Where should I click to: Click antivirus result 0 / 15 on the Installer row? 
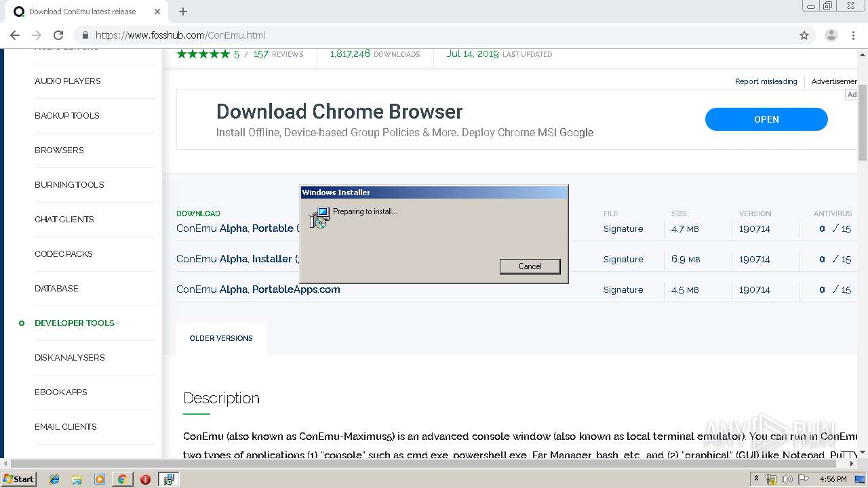(x=835, y=260)
